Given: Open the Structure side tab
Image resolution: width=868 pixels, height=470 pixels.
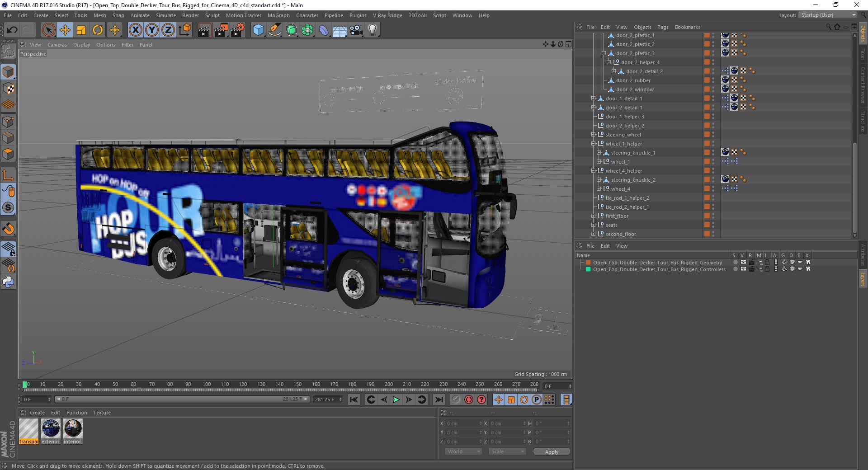Looking at the screenshot, I should [x=863, y=121].
